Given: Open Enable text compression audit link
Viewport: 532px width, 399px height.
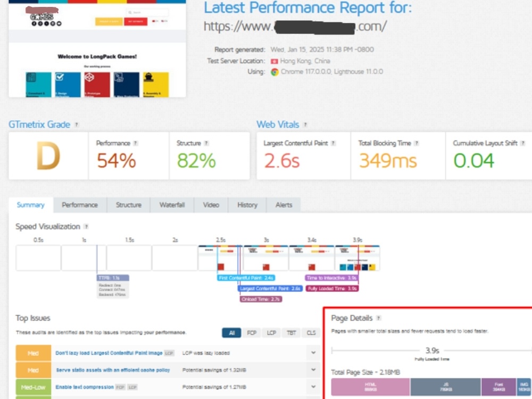Looking at the screenshot, I should point(85,387).
